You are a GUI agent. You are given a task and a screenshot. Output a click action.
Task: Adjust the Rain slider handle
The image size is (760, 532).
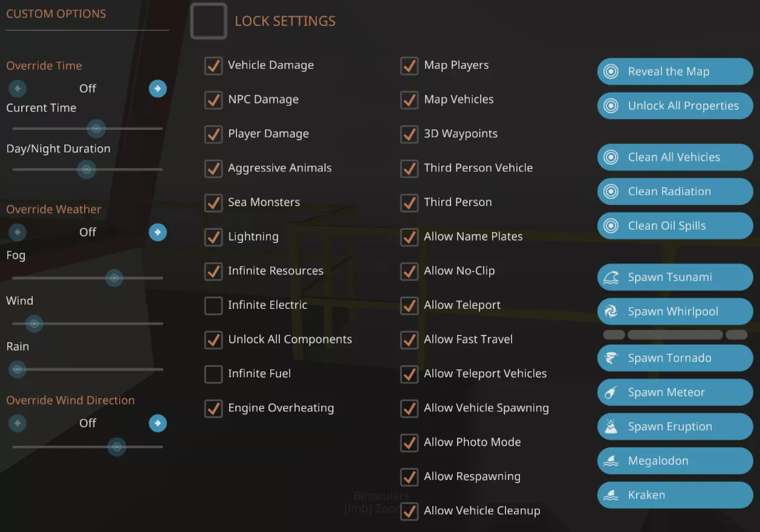[x=17, y=369]
